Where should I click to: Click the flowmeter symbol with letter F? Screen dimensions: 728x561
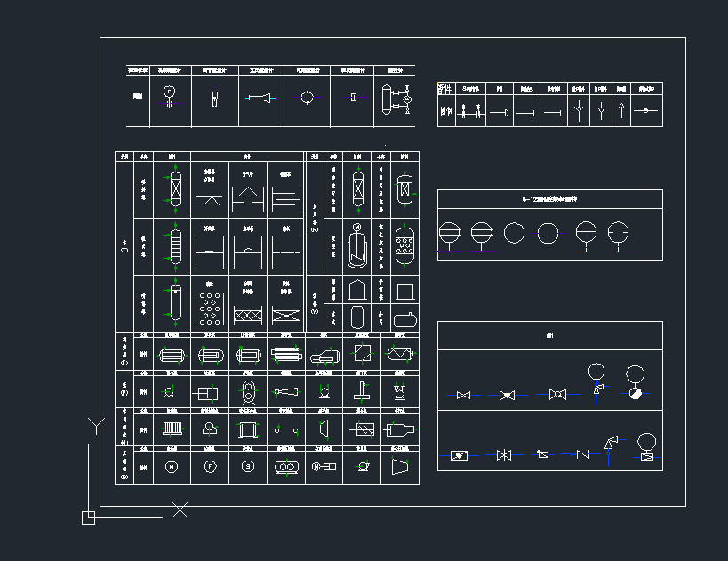tap(169, 92)
